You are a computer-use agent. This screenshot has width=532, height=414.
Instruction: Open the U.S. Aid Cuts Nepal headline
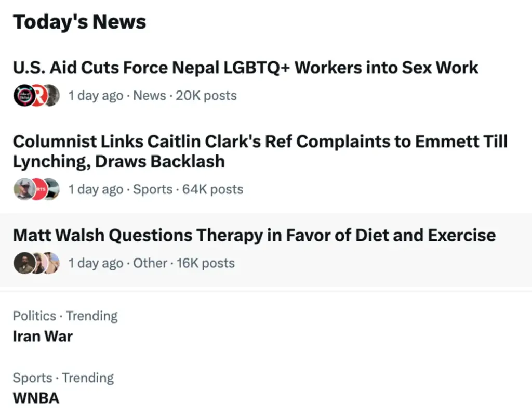pyautogui.click(x=245, y=68)
